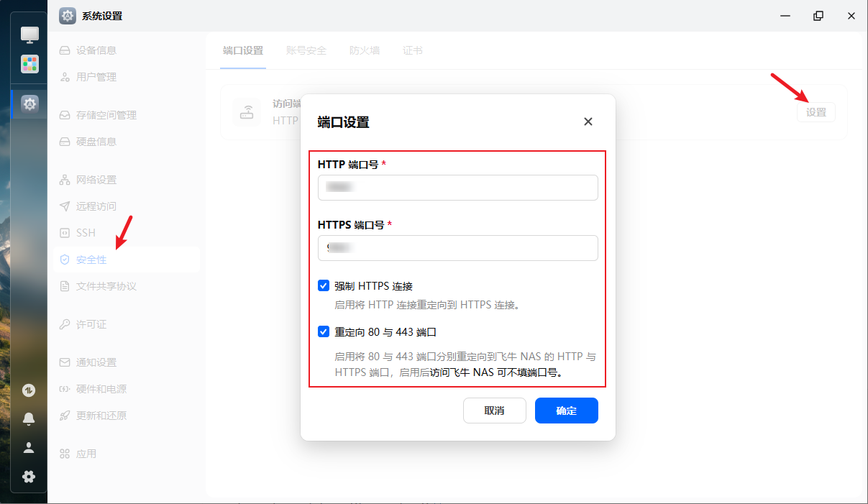
Task: Click the desktop monitor icon in dock
Action: pyautogui.click(x=29, y=34)
